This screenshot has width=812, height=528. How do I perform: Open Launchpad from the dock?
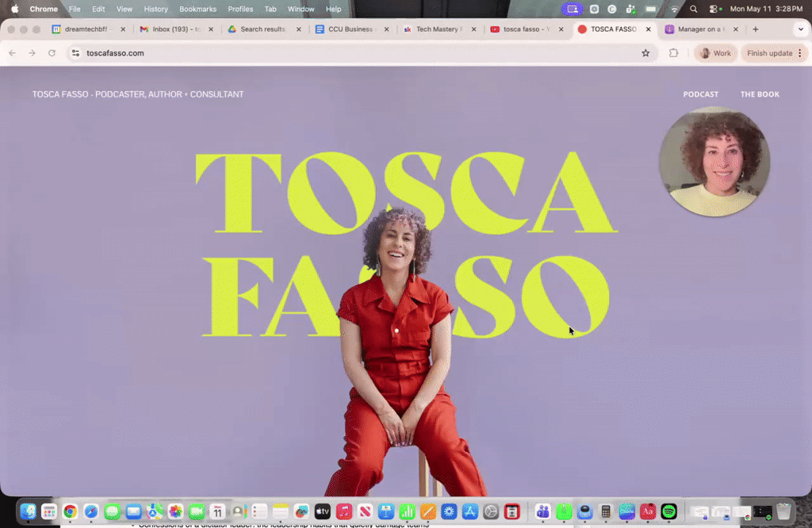coord(49,512)
